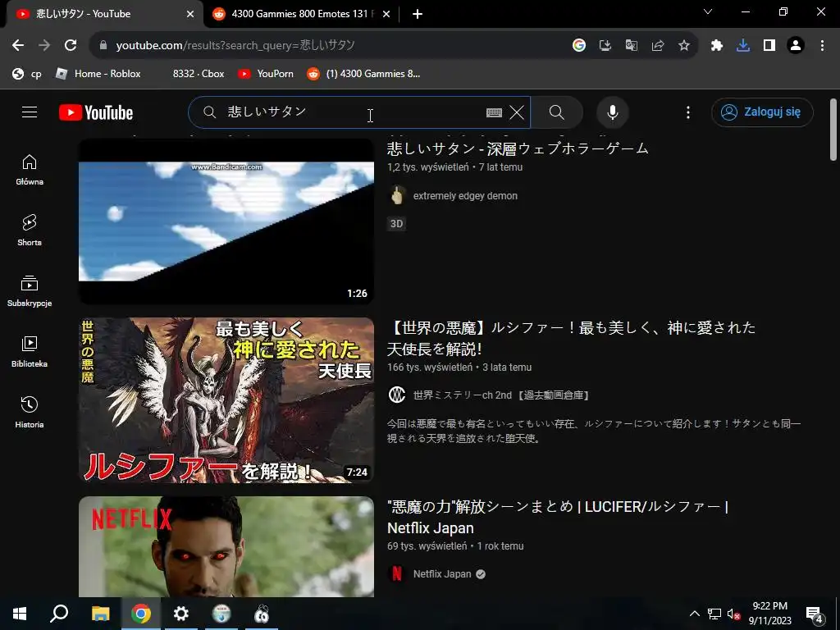Open Settings gear in taskbar
The width and height of the screenshot is (840, 630).
click(181, 614)
